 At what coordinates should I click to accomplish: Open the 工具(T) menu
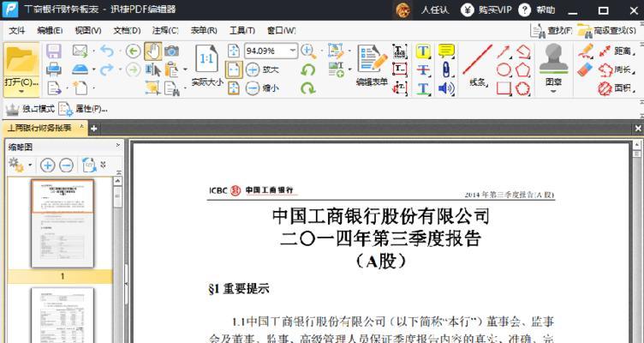[242, 30]
